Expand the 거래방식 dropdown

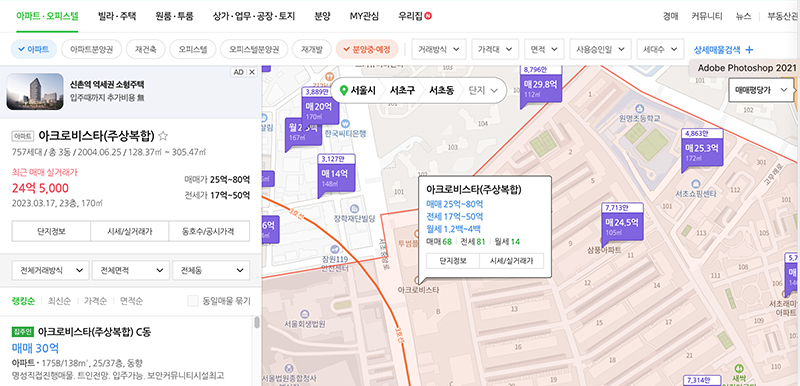tap(439, 49)
